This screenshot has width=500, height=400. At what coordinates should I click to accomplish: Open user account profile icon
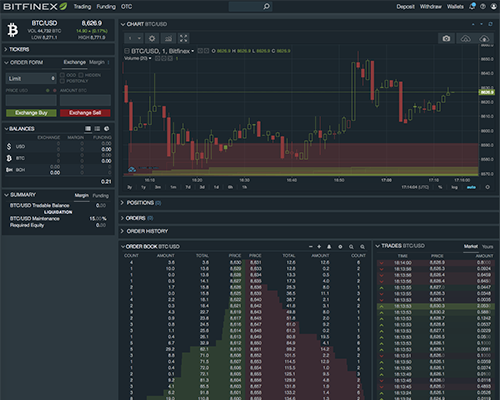[493, 6]
